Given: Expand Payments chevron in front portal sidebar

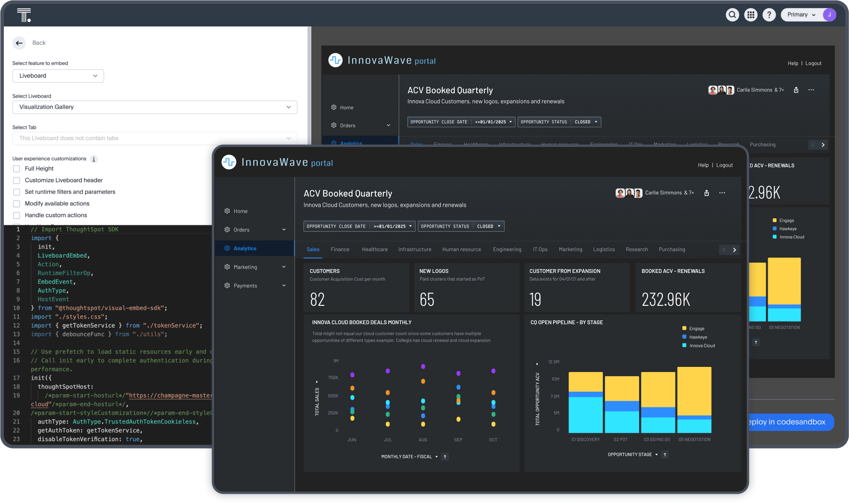Looking at the screenshot, I should (284, 286).
